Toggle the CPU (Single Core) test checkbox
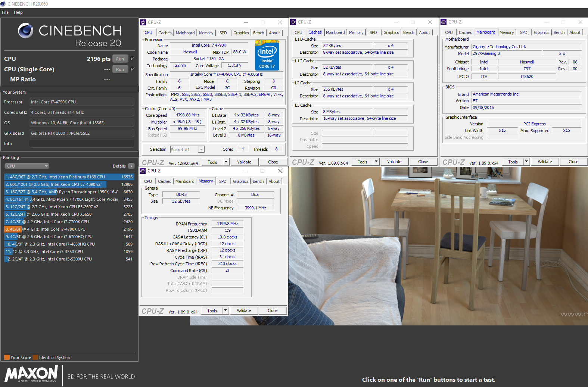 pyautogui.click(x=133, y=69)
